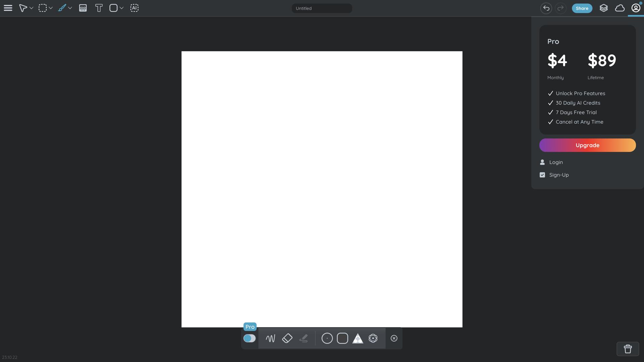Open the color swatch square
Viewport: 644px width, 362px height.
pos(342,339)
